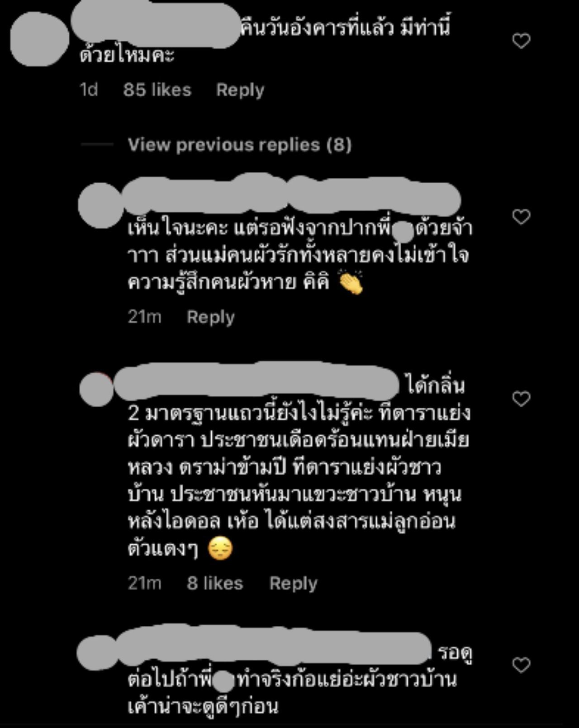Open blurred username of top comment
The image size is (579, 728).
156,26
